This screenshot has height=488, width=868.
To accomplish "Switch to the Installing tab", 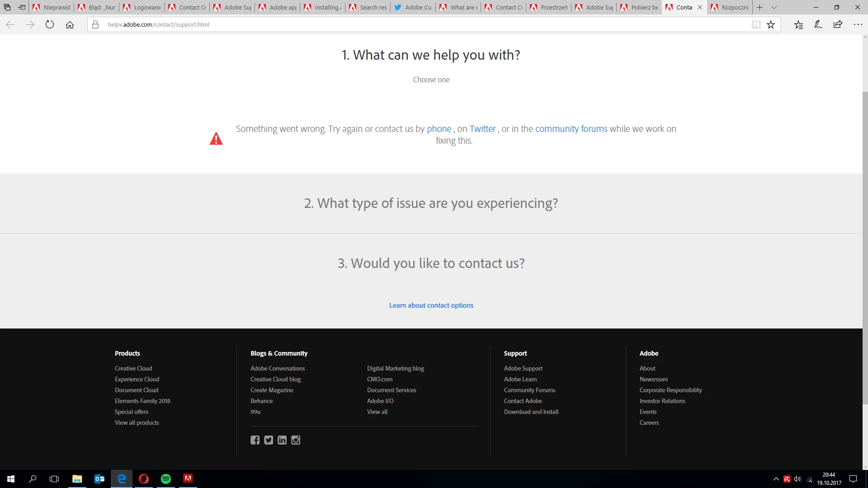I will click(x=323, y=7).
